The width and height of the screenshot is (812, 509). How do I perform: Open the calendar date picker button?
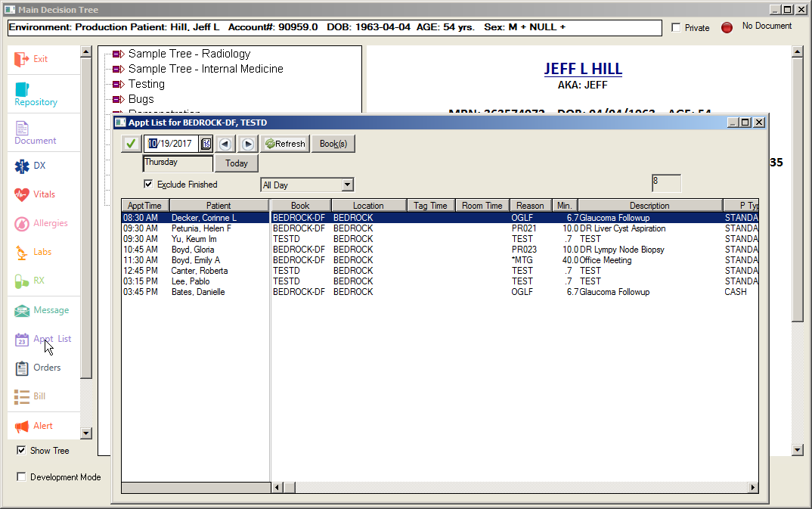coord(206,144)
